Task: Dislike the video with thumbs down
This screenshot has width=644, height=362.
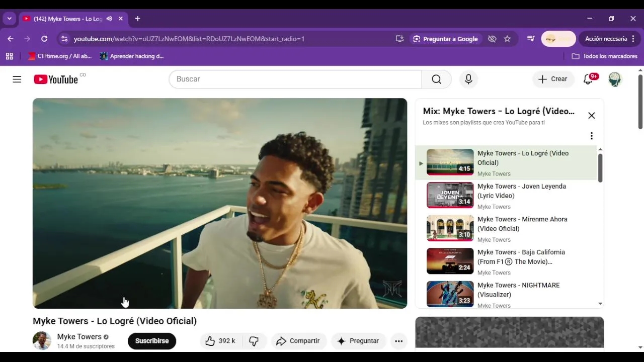Action: (x=254, y=341)
